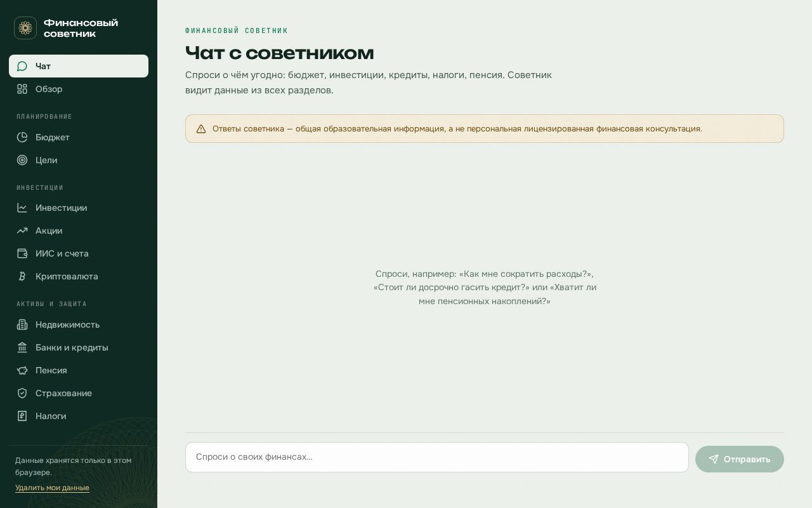Click the Спроси о чём угодно subtitle
The width and height of the screenshot is (812, 508).
point(369,83)
